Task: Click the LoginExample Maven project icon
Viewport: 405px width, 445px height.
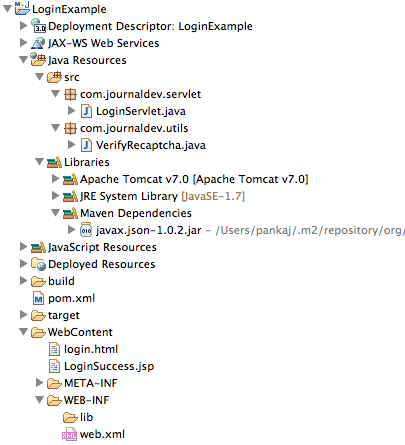Action: click(x=22, y=8)
